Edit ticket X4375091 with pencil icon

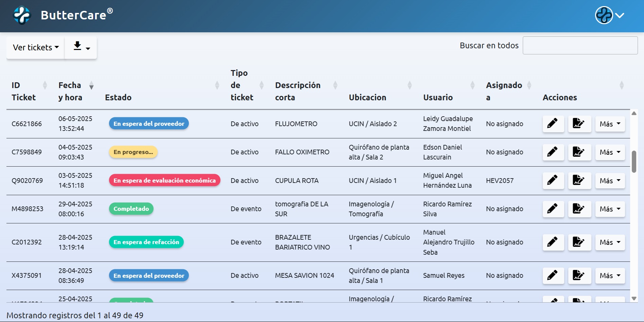tap(553, 275)
